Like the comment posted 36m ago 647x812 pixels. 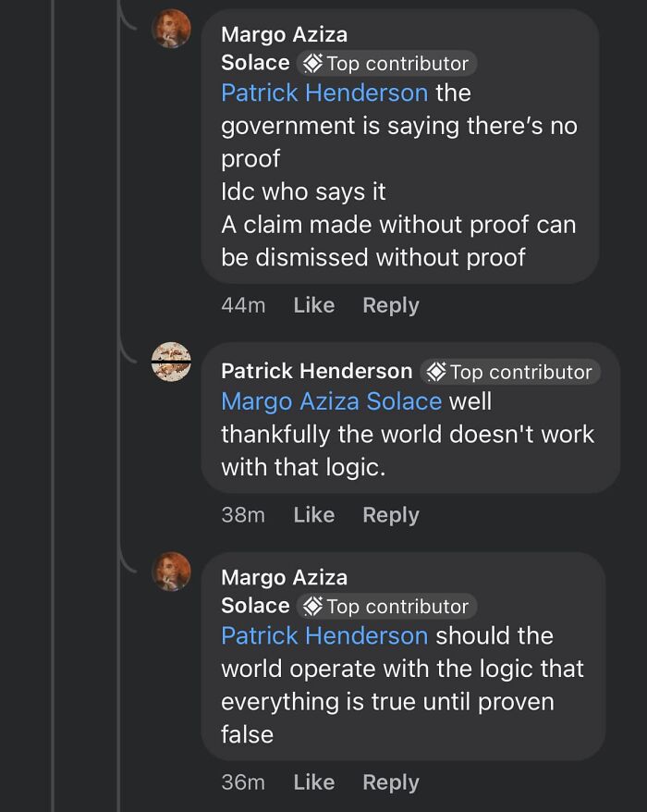click(313, 781)
